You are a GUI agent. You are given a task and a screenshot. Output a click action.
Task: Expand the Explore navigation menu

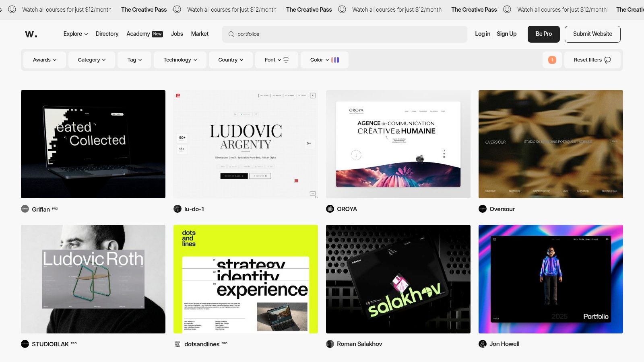[75, 34]
